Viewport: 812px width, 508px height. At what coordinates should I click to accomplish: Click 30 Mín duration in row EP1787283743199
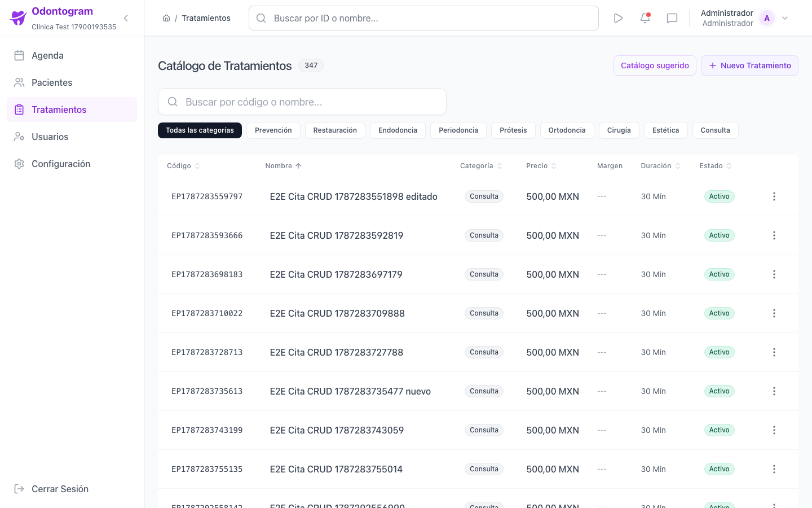[653, 430]
